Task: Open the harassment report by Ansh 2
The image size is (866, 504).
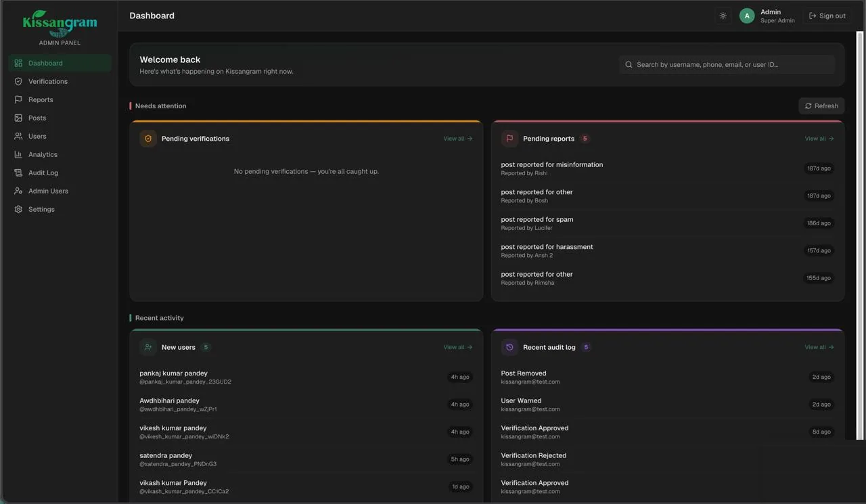Action: 668,250
